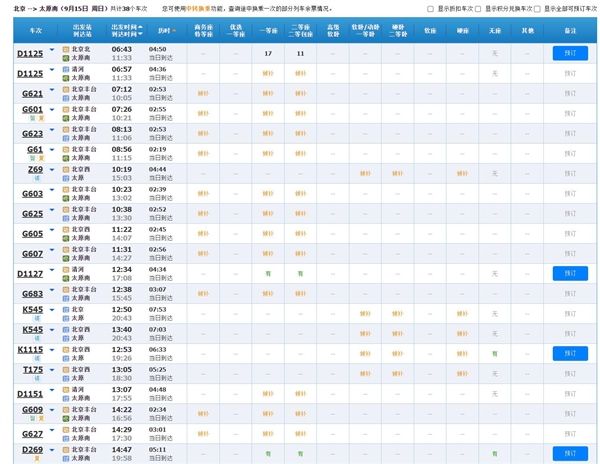Expand stop details arrow for train Z69
This screenshot has width=600, height=464.
pyautogui.click(x=52, y=169)
